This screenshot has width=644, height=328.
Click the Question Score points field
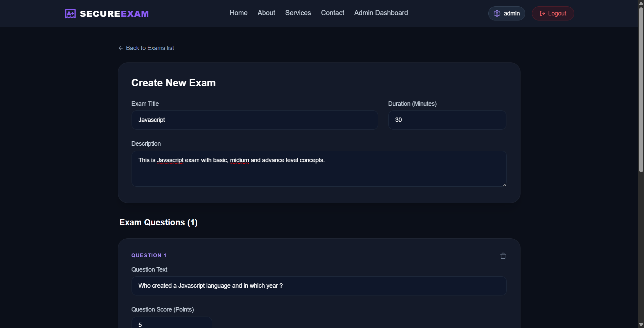tap(171, 322)
